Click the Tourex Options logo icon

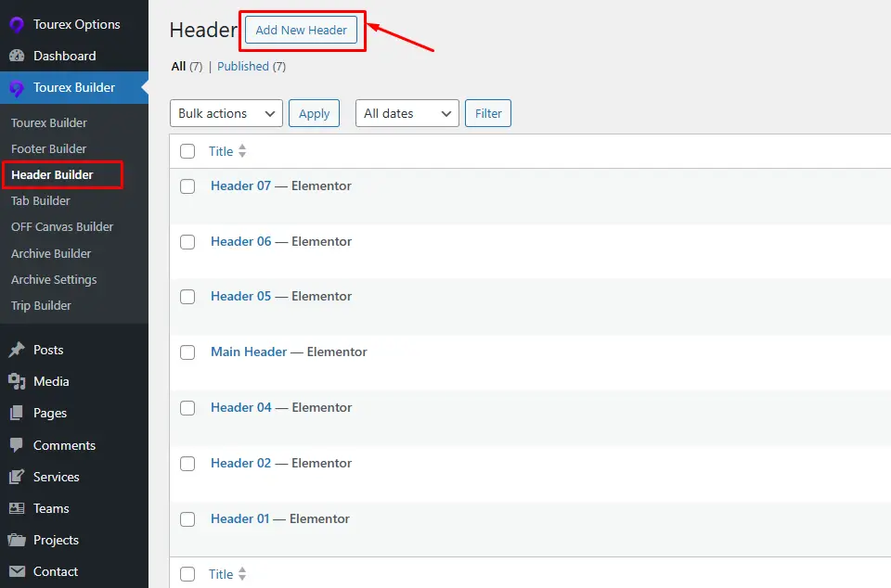tap(17, 24)
